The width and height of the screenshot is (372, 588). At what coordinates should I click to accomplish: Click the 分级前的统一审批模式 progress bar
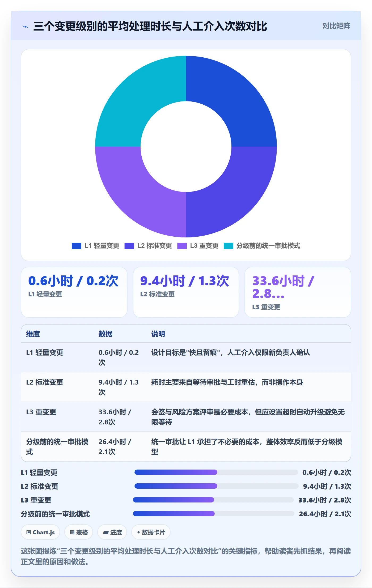point(214,514)
